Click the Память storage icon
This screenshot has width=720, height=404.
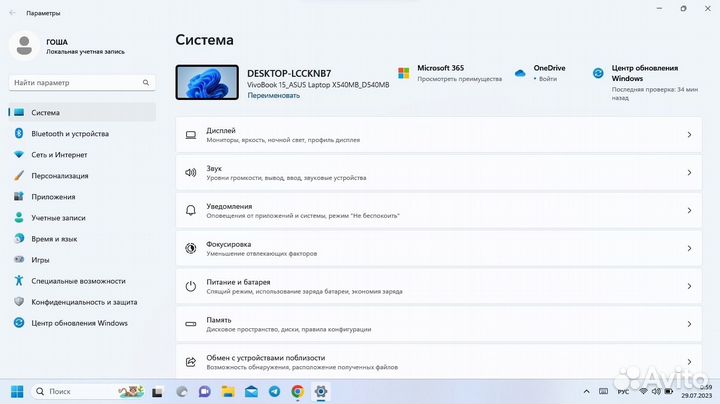click(191, 324)
